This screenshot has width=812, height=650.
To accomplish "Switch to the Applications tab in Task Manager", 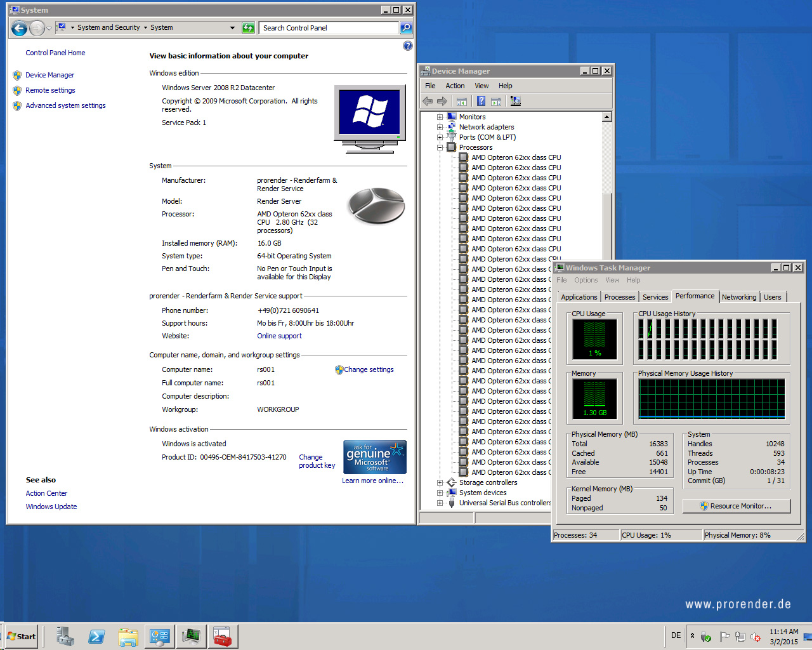I will click(579, 297).
